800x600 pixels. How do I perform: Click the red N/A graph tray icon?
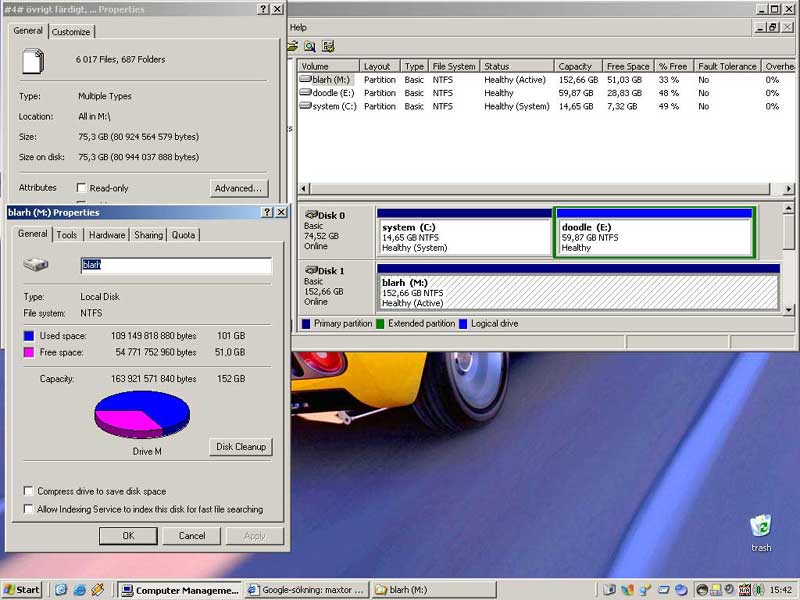click(744, 590)
